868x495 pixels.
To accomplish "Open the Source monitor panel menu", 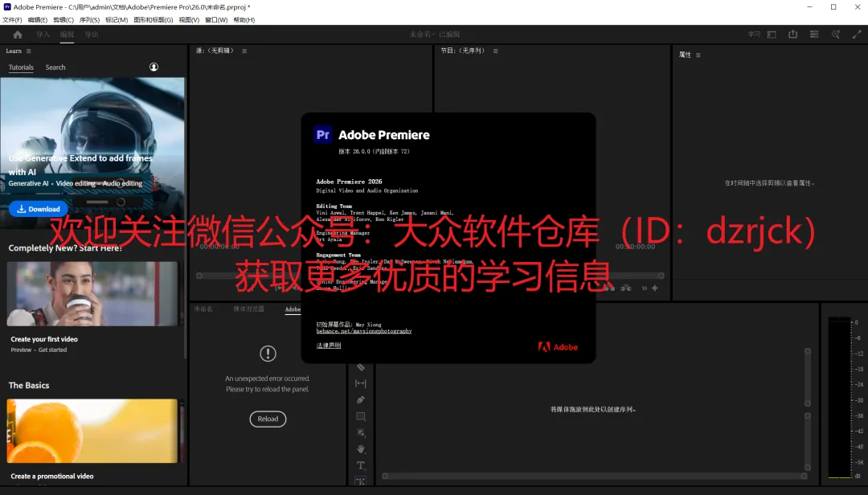I will [x=244, y=51].
